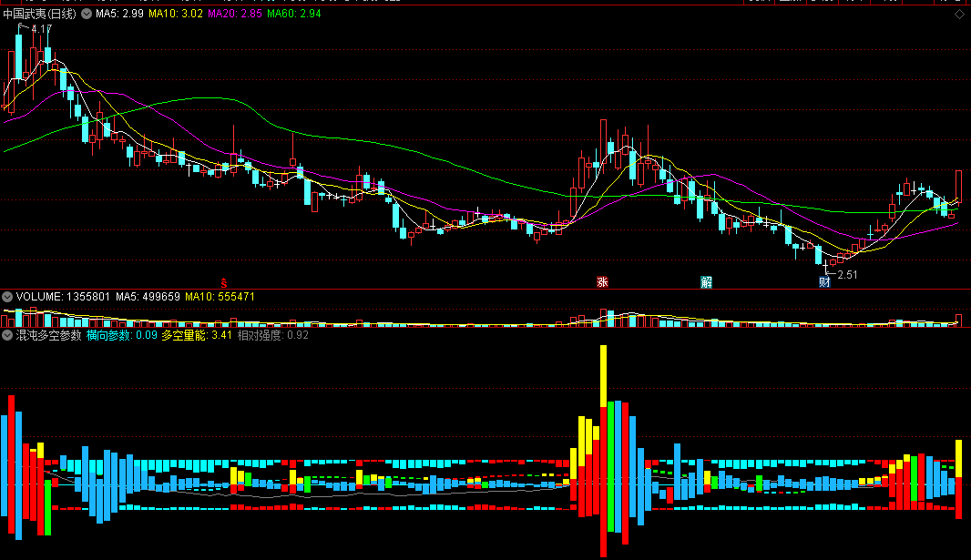Image resolution: width=971 pixels, height=560 pixels.
Task: Click the diamond icon at top right corner
Action: (959, 14)
